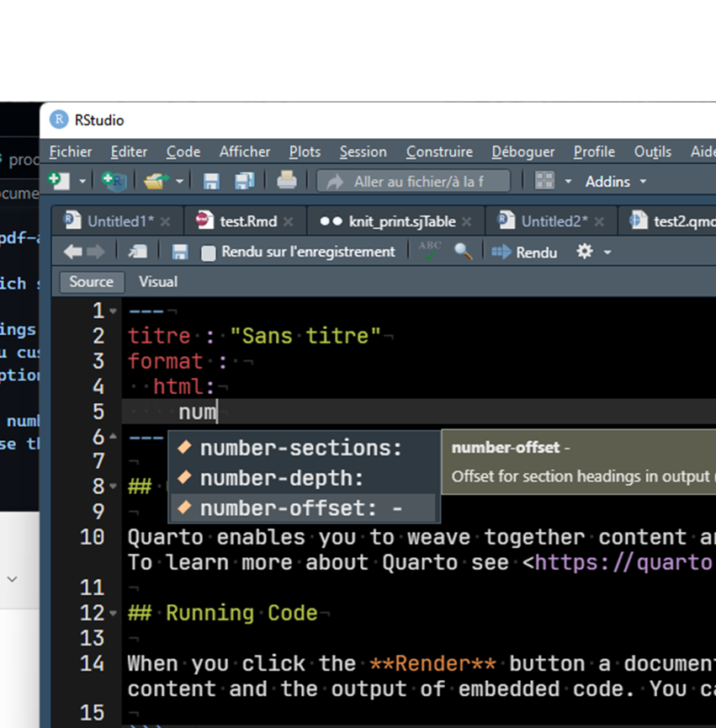
Task: Select the number-offset: completion
Action: pos(304,508)
